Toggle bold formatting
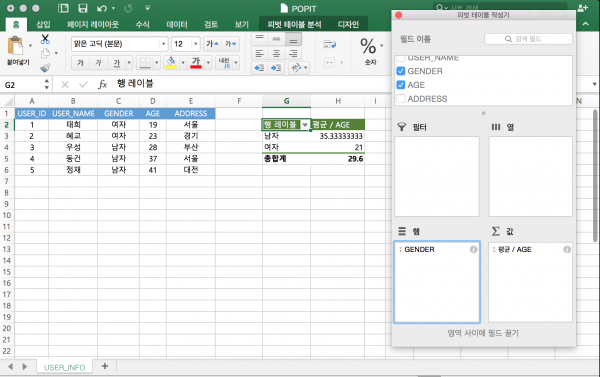Image resolution: width=600 pixels, height=377 pixels. (80, 63)
